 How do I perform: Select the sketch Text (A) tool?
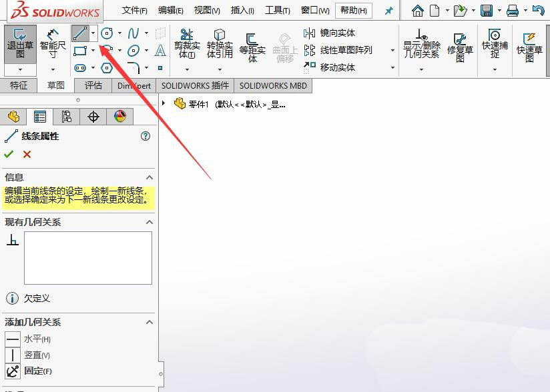(160, 51)
